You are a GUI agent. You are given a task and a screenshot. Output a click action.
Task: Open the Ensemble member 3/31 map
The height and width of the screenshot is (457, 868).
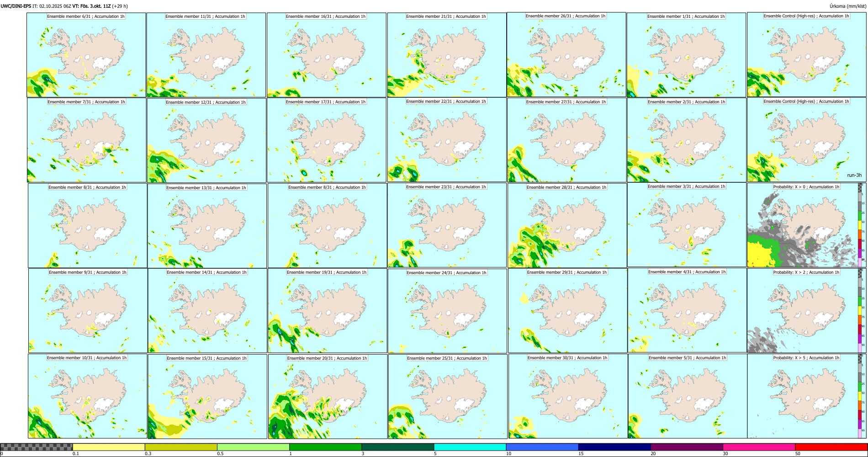coord(687,225)
